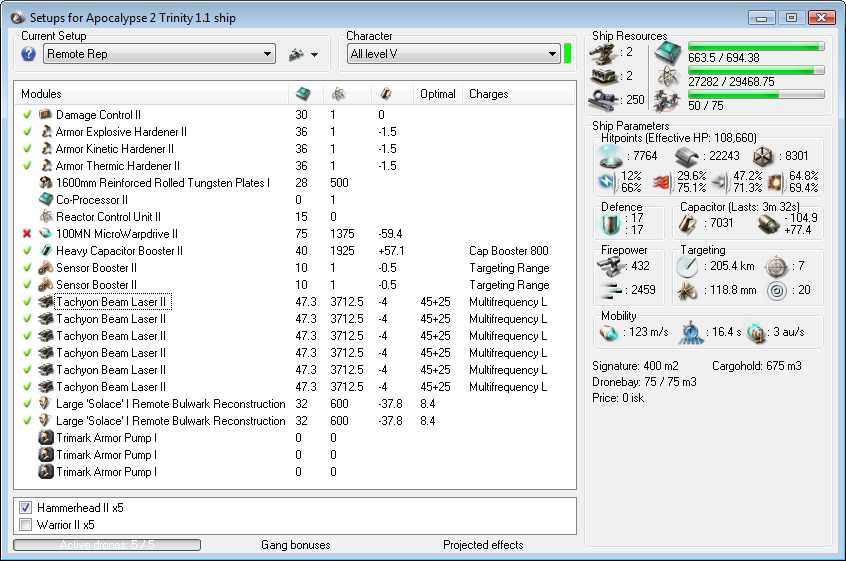Uncheck Hammerhead II x5 drones

click(x=25, y=508)
